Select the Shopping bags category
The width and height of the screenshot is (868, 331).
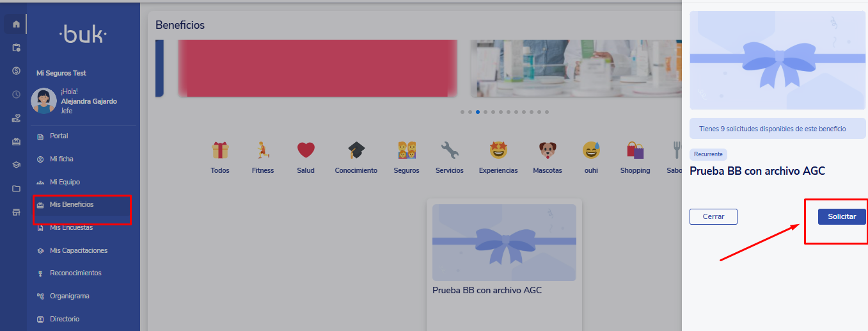[635, 150]
